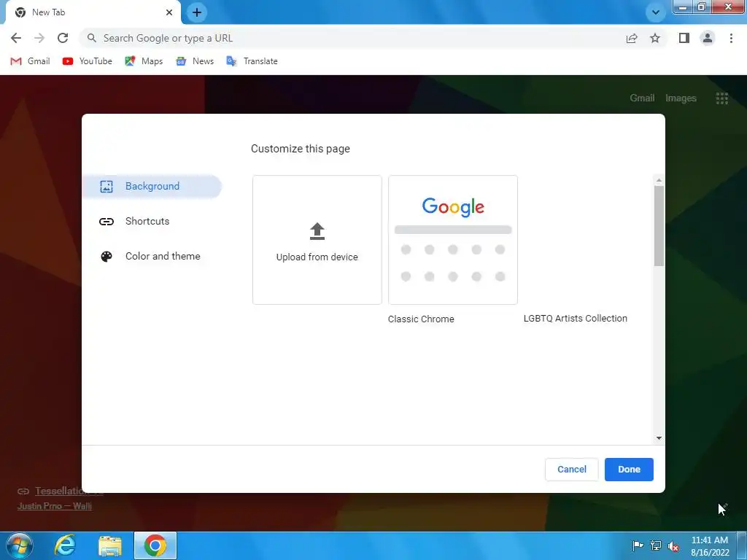Choose Upload from device tile
The height and width of the screenshot is (560, 747).
pos(317,240)
